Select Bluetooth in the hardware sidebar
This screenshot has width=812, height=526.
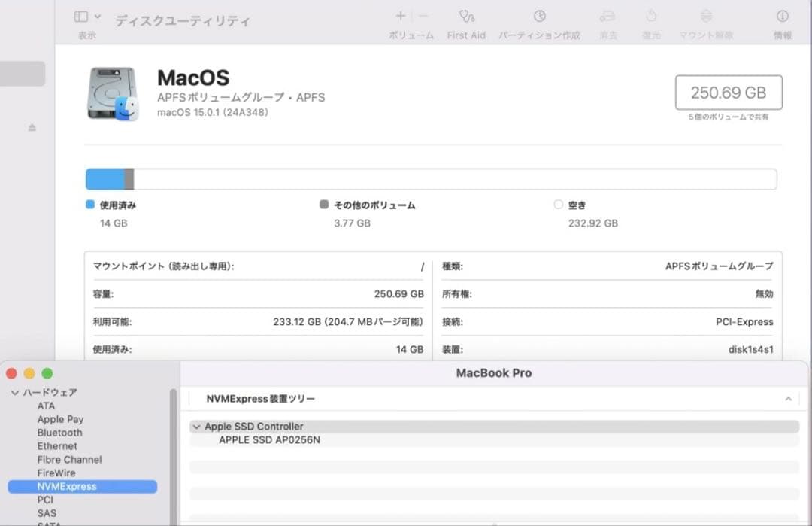click(59, 433)
